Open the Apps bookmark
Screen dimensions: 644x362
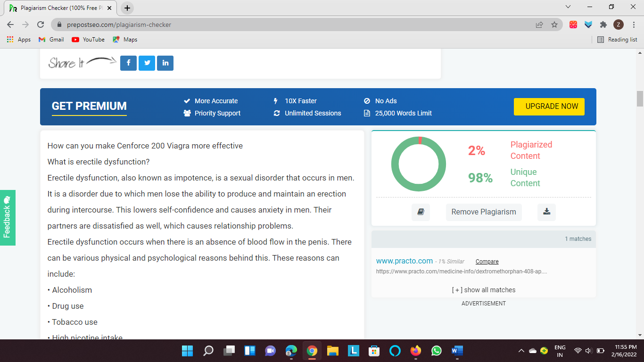point(19,40)
